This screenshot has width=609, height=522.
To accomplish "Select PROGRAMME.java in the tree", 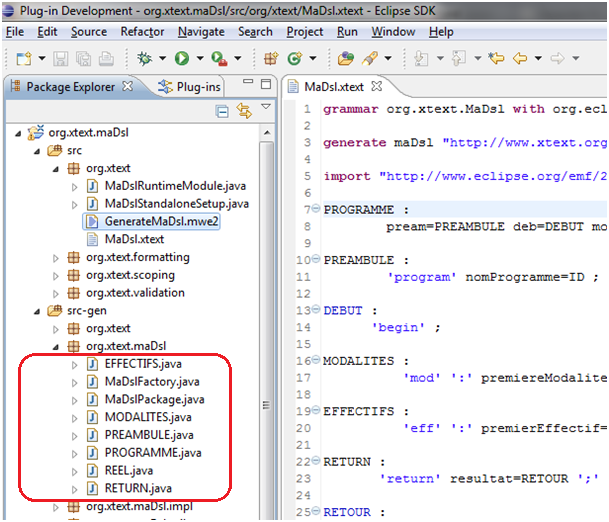I will pyautogui.click(x=152, y=453).
